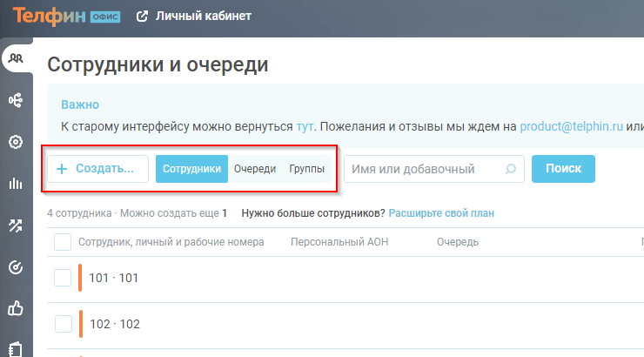Image resolution: width=644 pixels, height=357 pixels.
Task: Open the Создать... dropdown
Action: (97, 169)
